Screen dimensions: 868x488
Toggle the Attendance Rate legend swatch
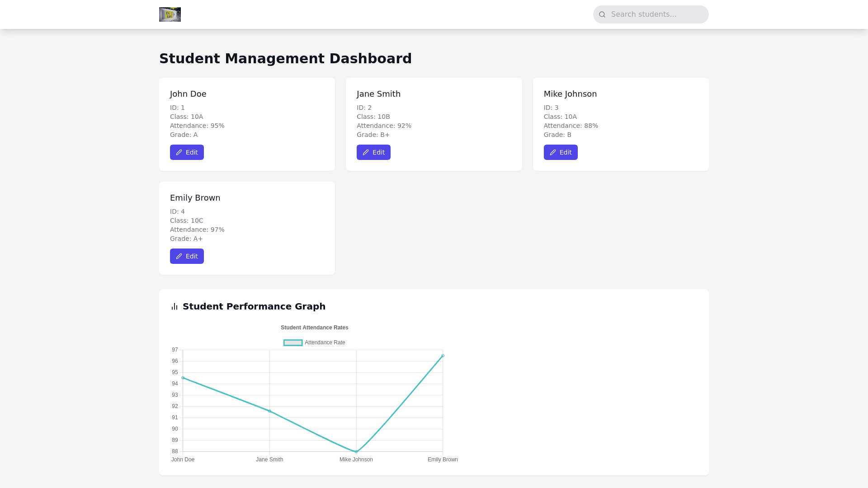click(293, 343)
